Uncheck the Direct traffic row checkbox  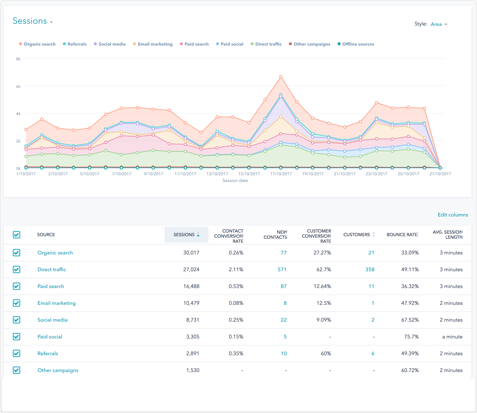click(16, 269)
